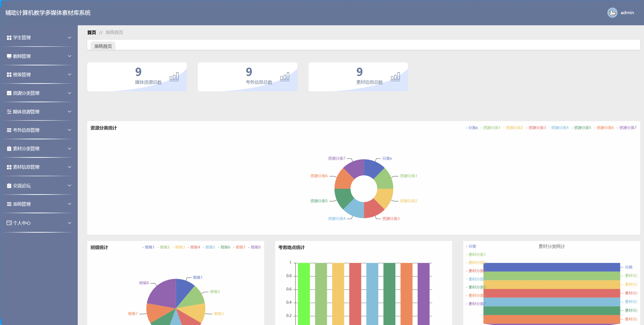644x325 pixels.
Task: Toggle 资源分类6 legend entry
Action: (x=604, y=128)
